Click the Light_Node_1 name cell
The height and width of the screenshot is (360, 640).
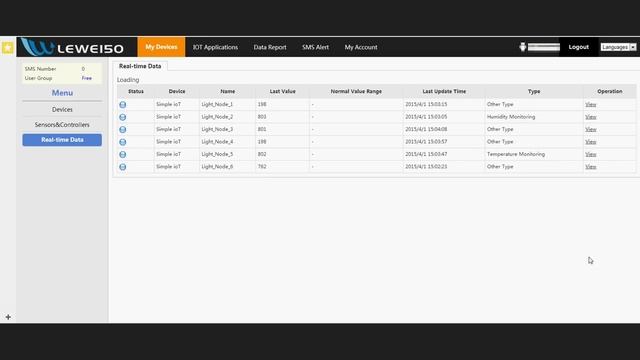(217, 104)
